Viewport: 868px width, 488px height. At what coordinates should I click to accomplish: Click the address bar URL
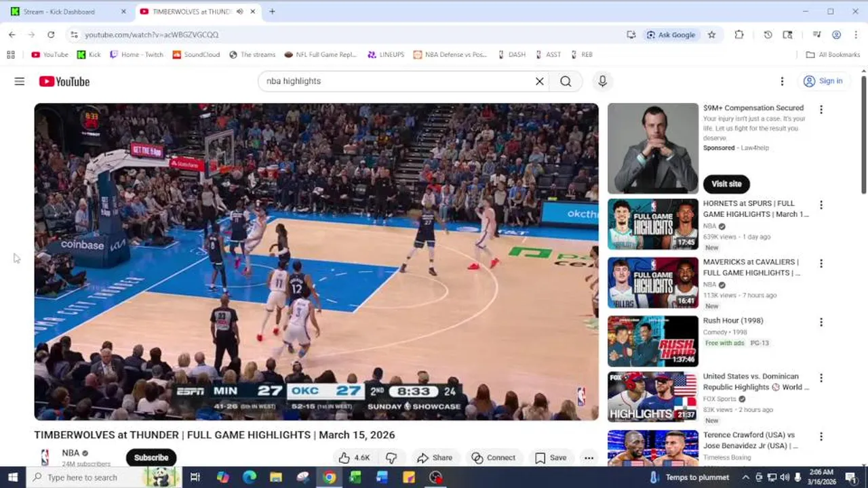pyautogui.click(x=152, y=35)
